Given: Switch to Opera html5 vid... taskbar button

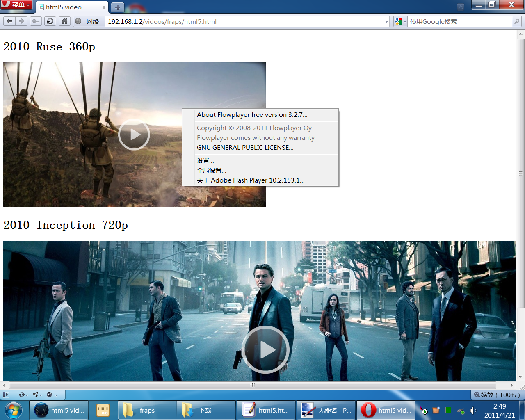Looking at the screenshot, I should tap(386, 410).
